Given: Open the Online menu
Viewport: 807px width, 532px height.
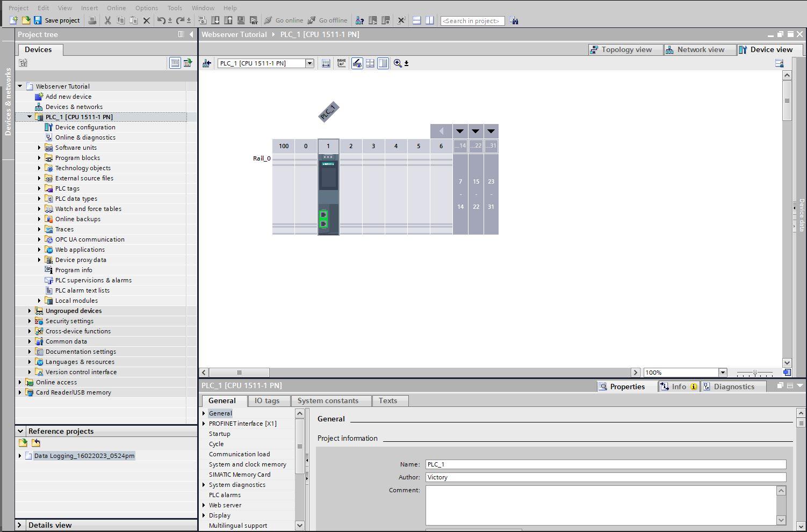Looking at the screenshot, I should (x=116, y=8).
